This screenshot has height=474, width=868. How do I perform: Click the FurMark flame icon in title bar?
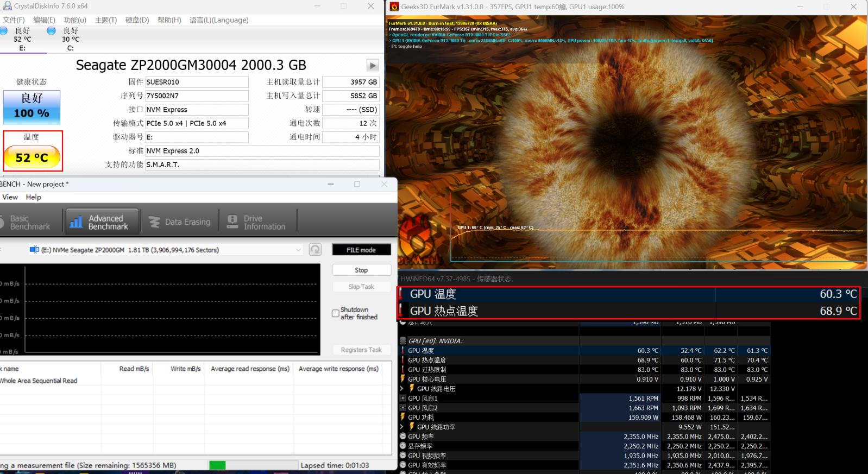click(394, 7)
